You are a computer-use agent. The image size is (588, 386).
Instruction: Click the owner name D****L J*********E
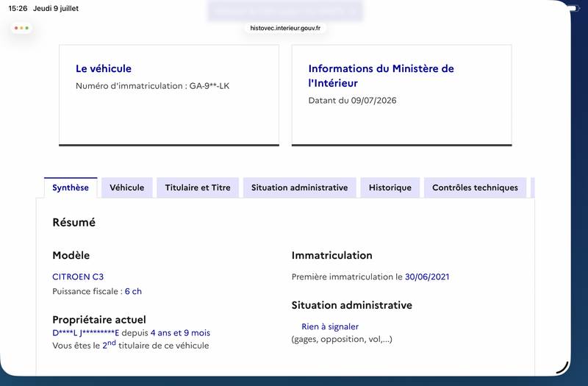point(86,333)
